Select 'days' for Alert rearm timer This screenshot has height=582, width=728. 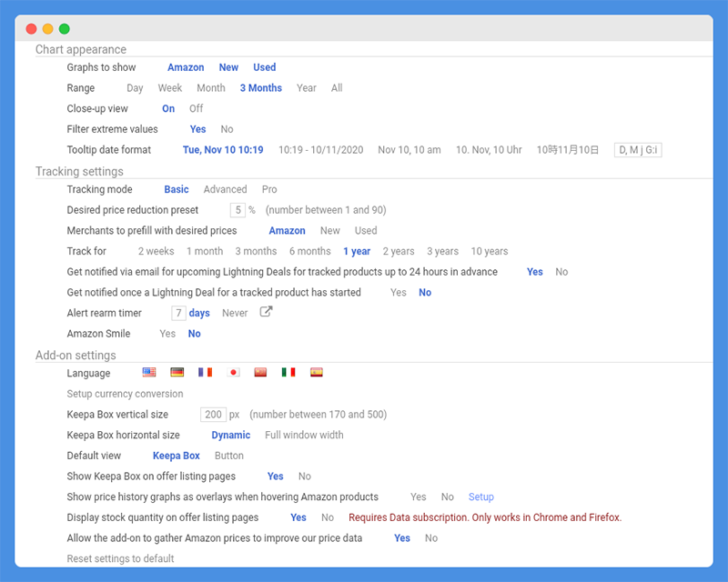click(199, 313)
